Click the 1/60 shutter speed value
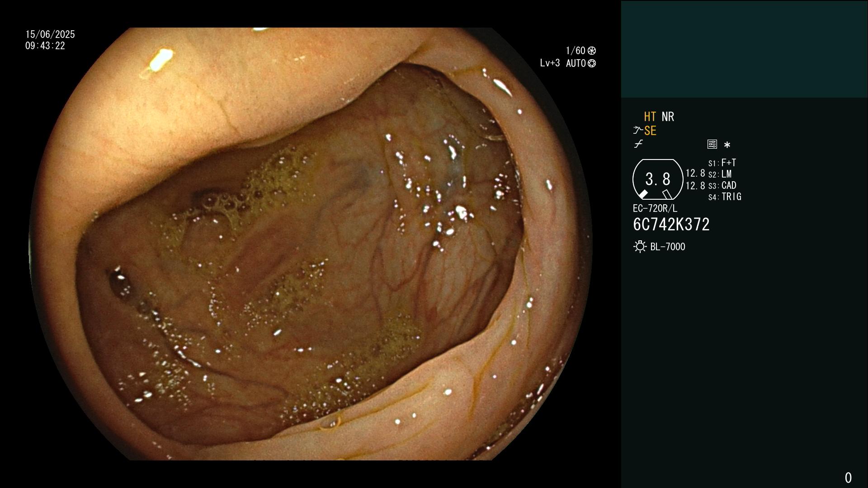868x488 pixels. pos(576,51)
